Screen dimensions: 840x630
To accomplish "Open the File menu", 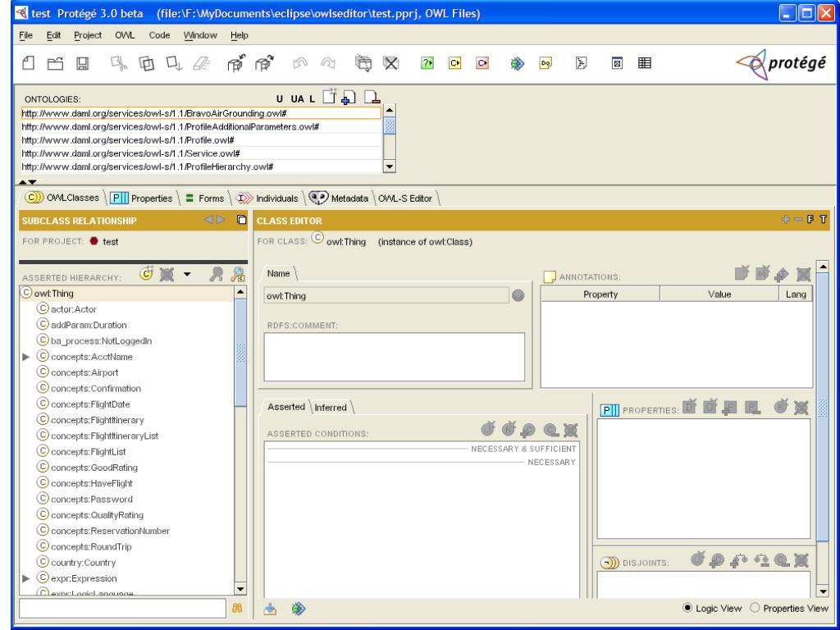I will point(25,35).
